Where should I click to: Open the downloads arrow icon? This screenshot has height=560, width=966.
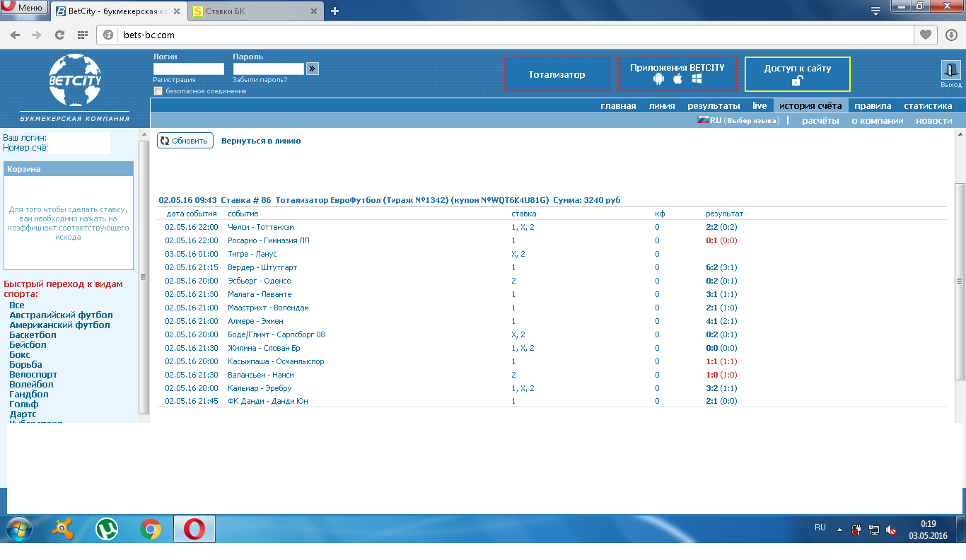951,35
